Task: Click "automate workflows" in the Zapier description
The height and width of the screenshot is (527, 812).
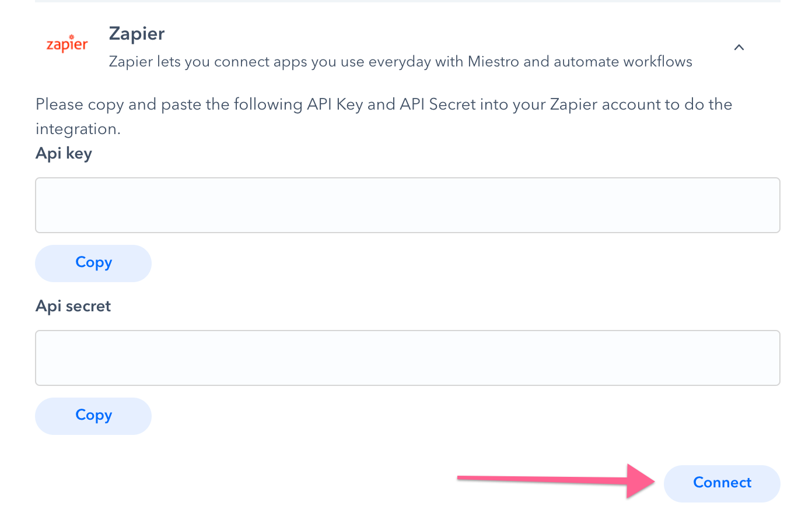Action: point(623,62)
